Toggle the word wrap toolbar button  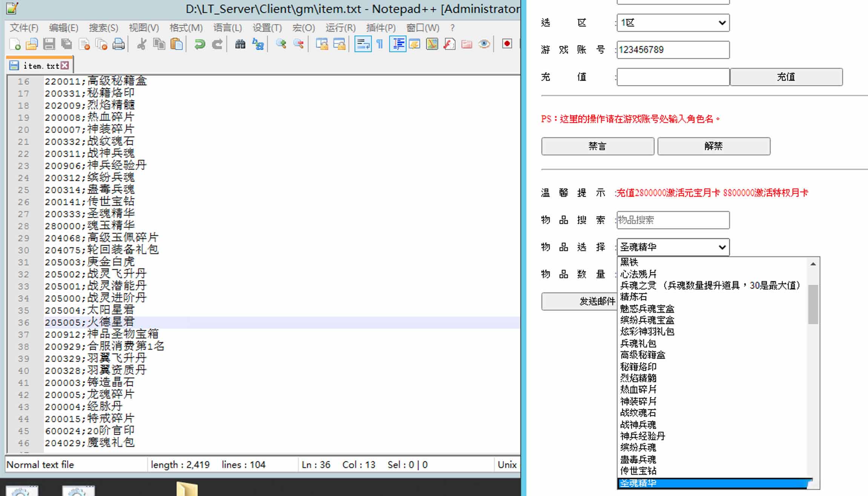pos(363,44)
